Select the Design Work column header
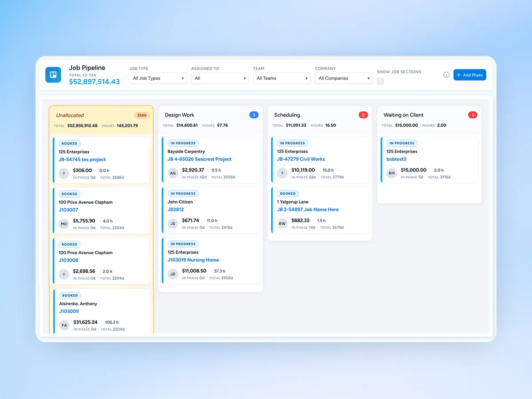Viewport: 532px width, 399px height. coord(211,120)
